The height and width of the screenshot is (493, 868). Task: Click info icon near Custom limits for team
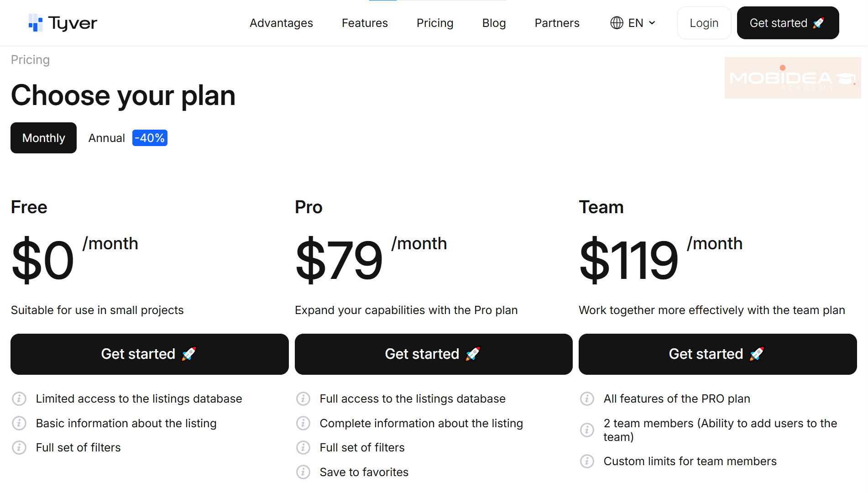click(587, 461)
